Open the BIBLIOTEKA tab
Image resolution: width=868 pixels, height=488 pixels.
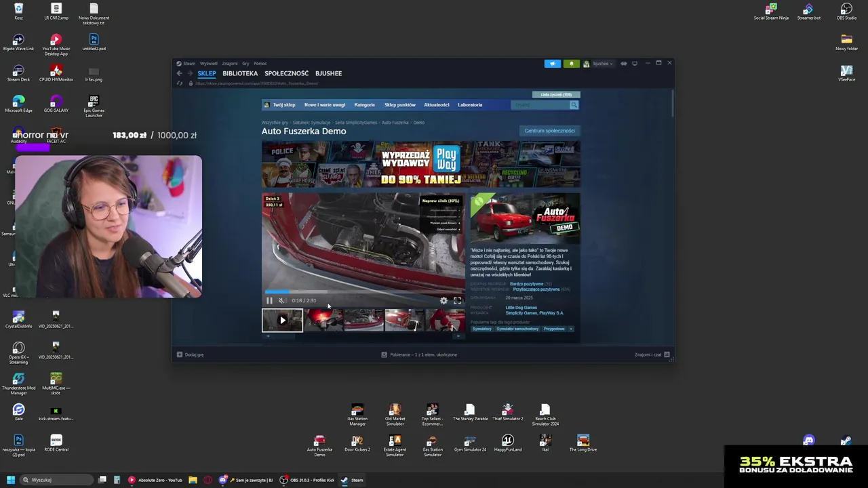click(x=240, y=73)
